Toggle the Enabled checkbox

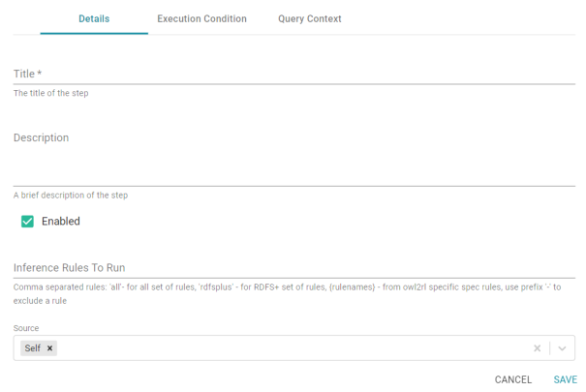(x=27, y=222)
